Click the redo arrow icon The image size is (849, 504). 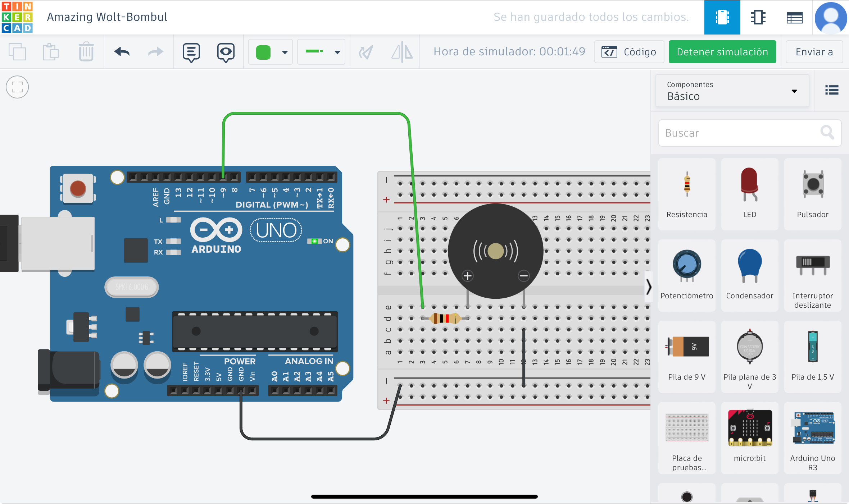(x=155, y=52)
